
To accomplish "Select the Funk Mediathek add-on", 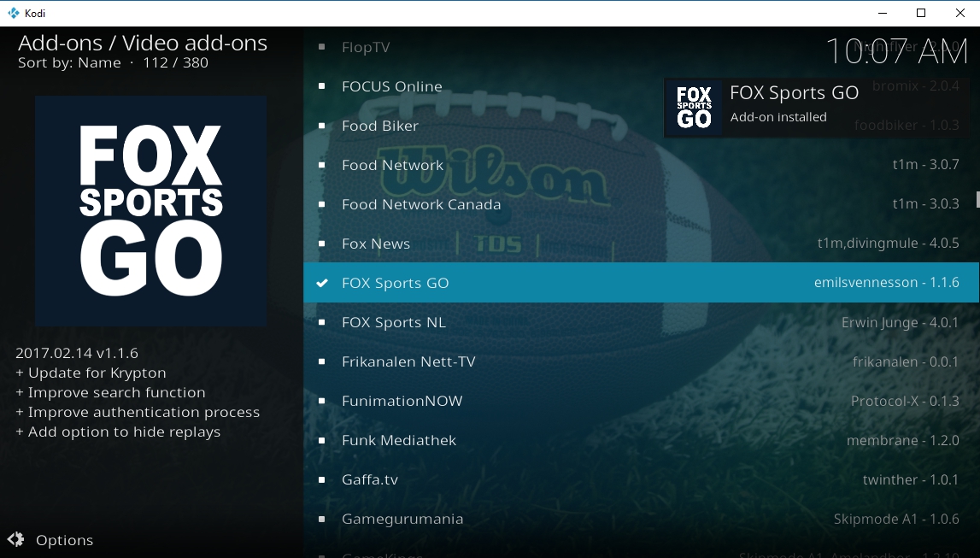I will point(641,441).
